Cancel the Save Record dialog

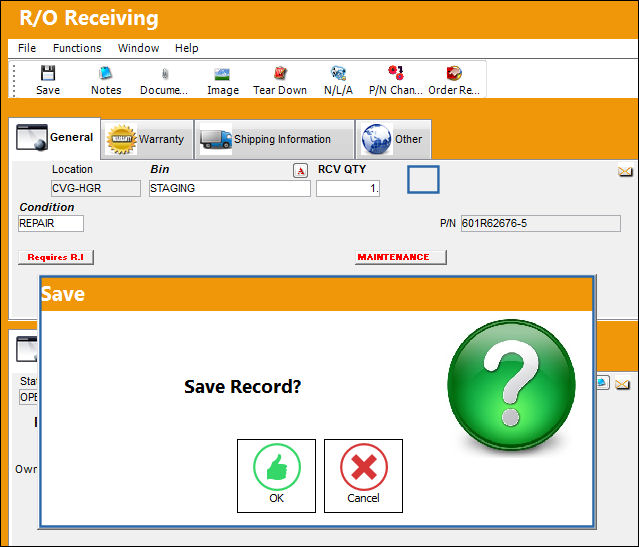pos(363,476)
